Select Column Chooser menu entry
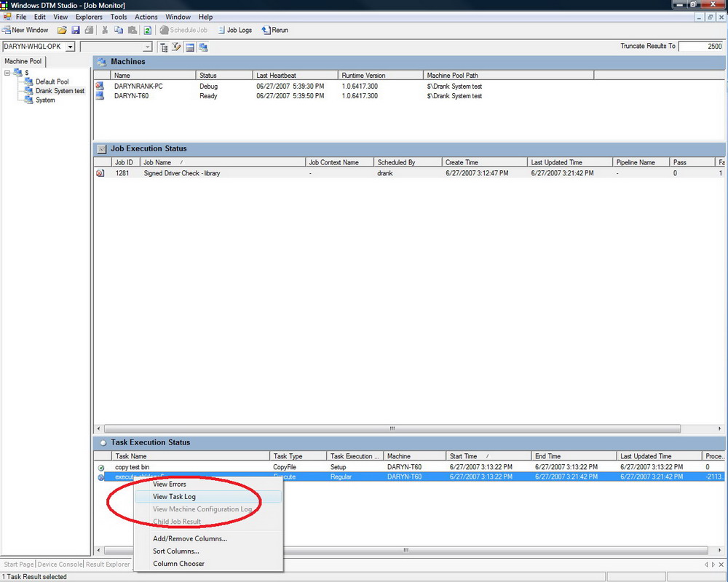The height and width of the screenshot is (582, 728). (207, 564)
